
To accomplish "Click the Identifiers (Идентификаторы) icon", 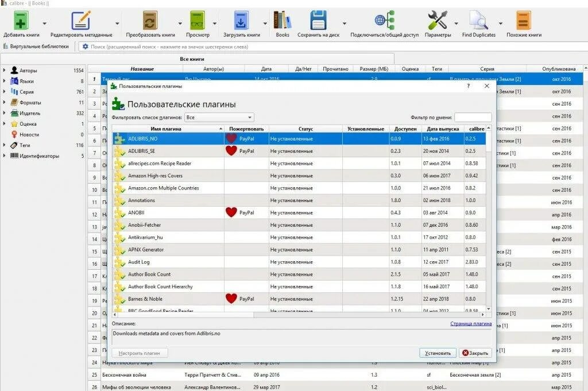I will coord(14,156).
